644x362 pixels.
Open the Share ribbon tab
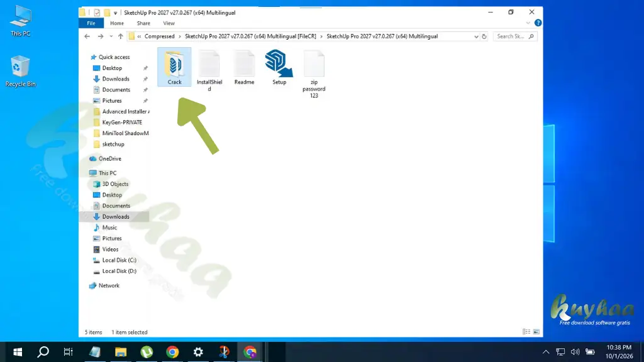pos(143,23)
